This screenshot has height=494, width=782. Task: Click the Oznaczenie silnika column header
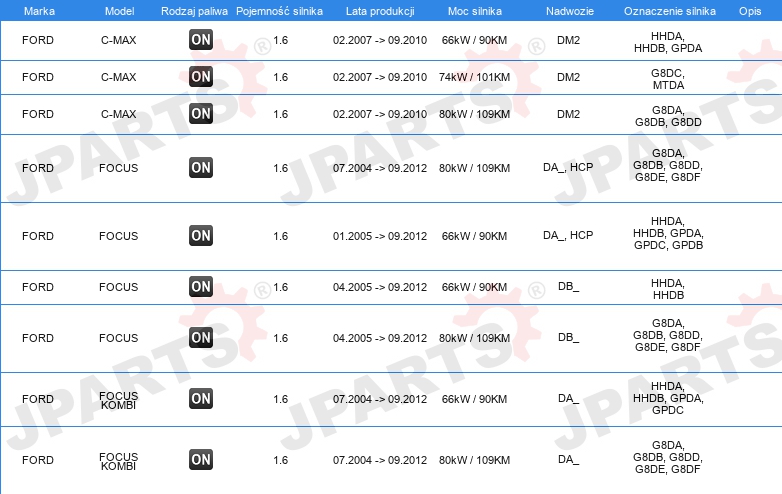[x=669, y=11]
